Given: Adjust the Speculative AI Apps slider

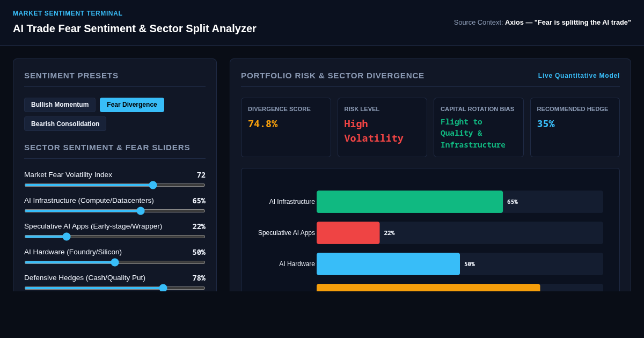Looking at the screenshot, I should coord(115,237).
